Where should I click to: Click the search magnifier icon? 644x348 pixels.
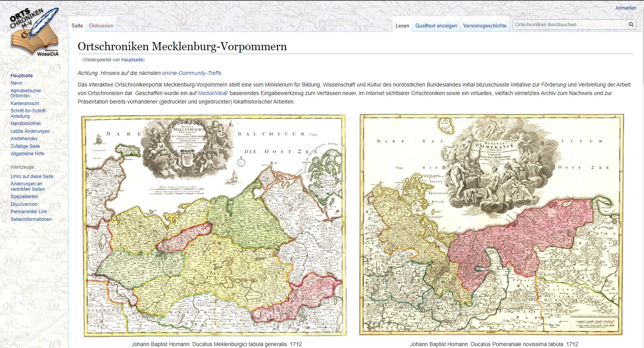(631, 24)
